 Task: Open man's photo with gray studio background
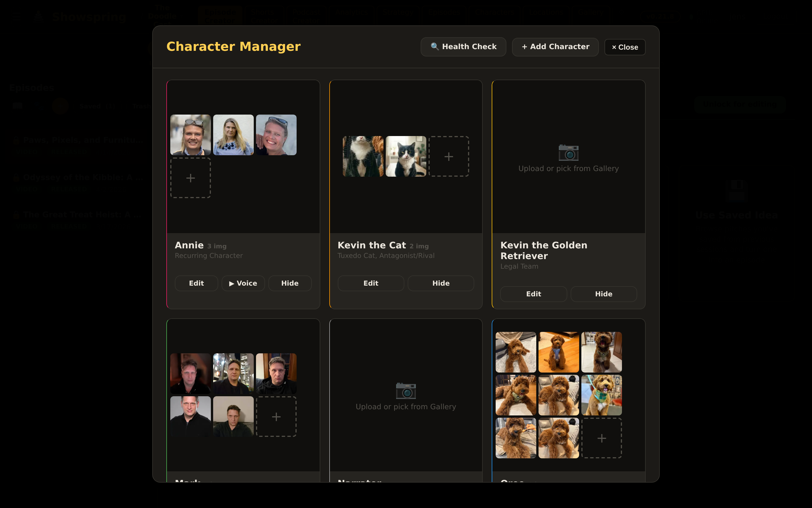coord(191,417)
